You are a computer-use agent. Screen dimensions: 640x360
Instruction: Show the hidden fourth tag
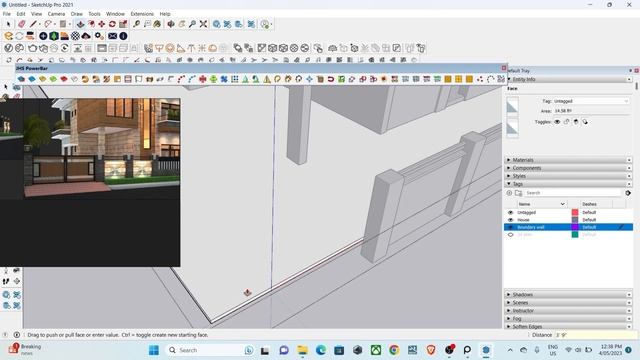(x=510, y=235)
